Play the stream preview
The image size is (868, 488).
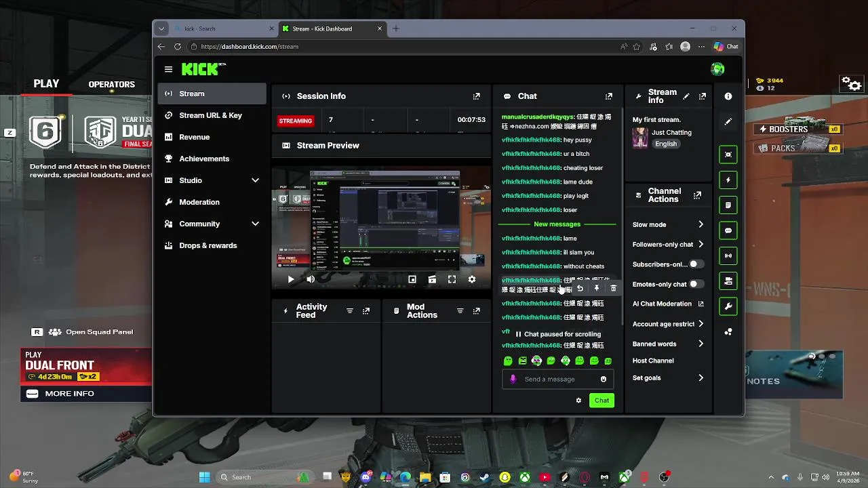(291, 279)
